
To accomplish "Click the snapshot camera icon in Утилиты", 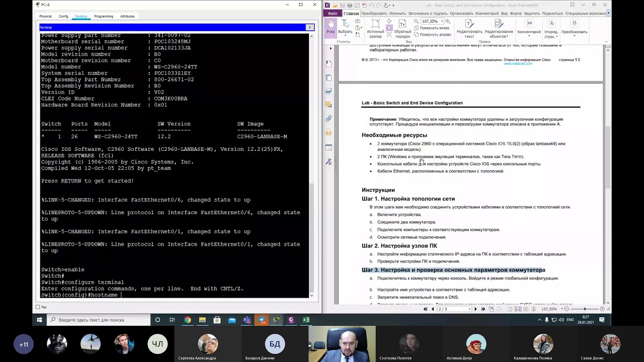I will coord(358,22).
